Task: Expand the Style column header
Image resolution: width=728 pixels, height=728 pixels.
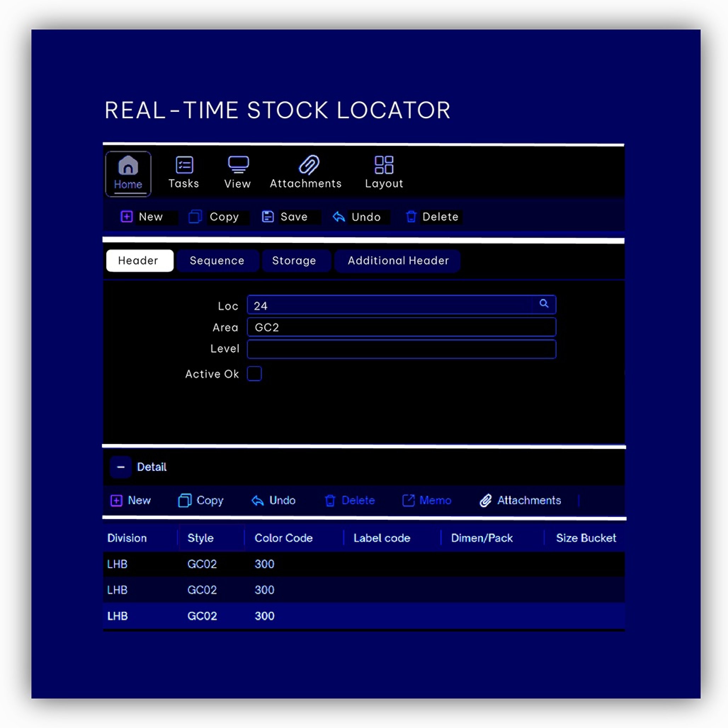Action: tap(200, 538)
